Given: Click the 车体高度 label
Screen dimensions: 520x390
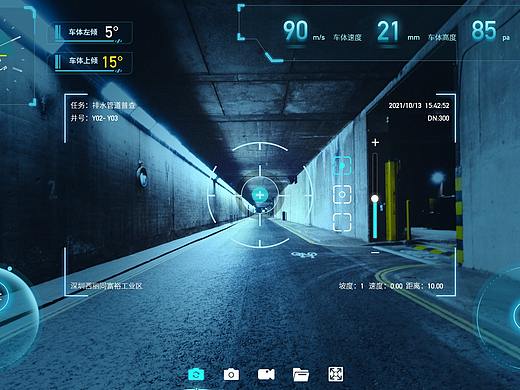Looking at the screenshot, I should [442, 37].
